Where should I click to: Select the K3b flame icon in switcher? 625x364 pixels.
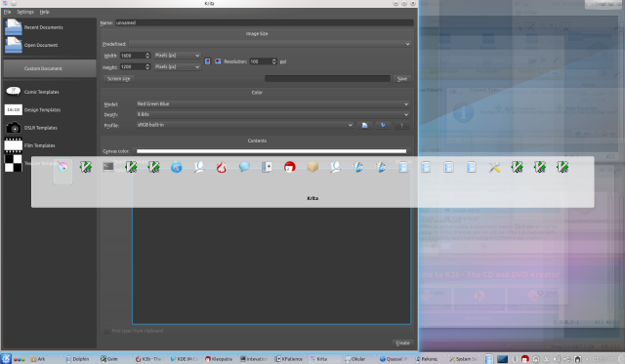click(x=222, y=167)
